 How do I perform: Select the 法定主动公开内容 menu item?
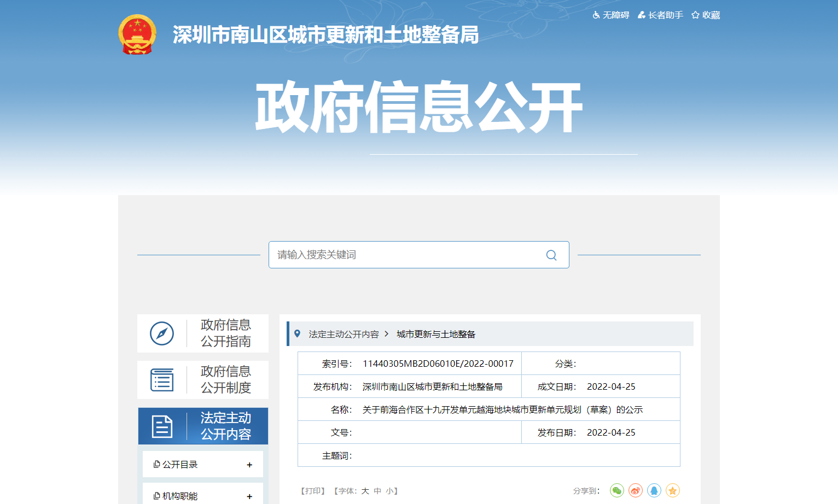click(203, 426)
